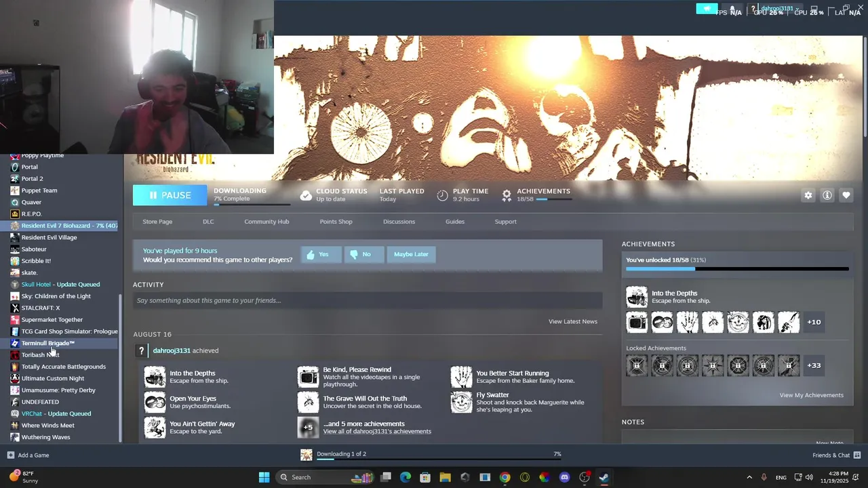Open the Windows Start menu

(264, 477)
